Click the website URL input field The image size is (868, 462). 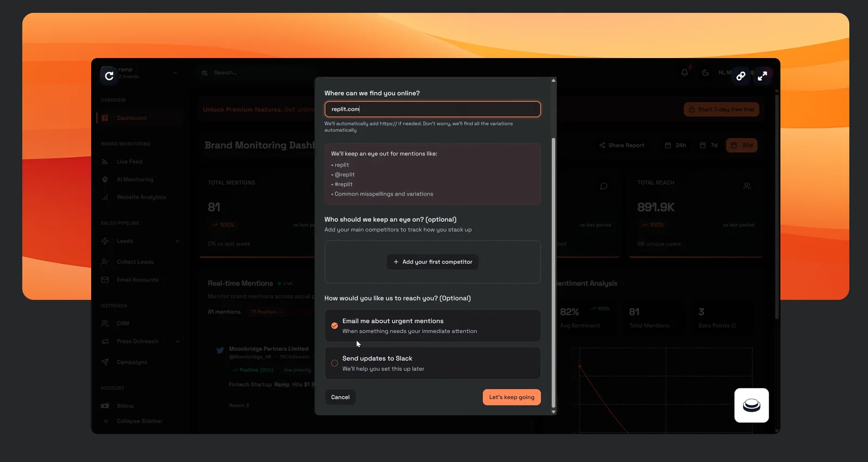[432, 109]
